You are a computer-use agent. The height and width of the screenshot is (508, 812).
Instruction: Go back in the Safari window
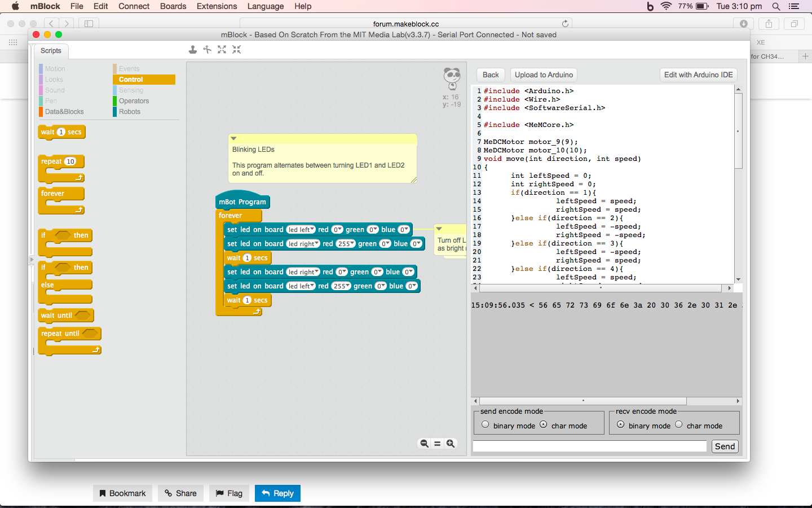51,24
